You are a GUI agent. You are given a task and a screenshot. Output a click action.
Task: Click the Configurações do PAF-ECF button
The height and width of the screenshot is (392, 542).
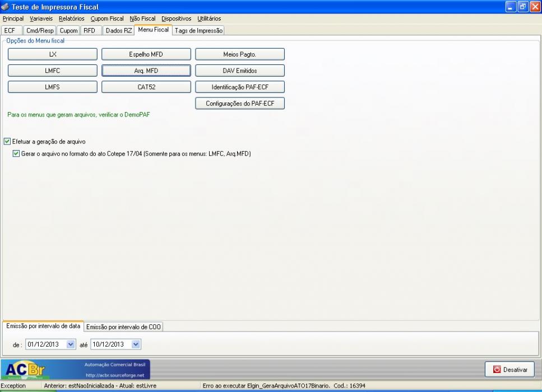pos(240,103)
